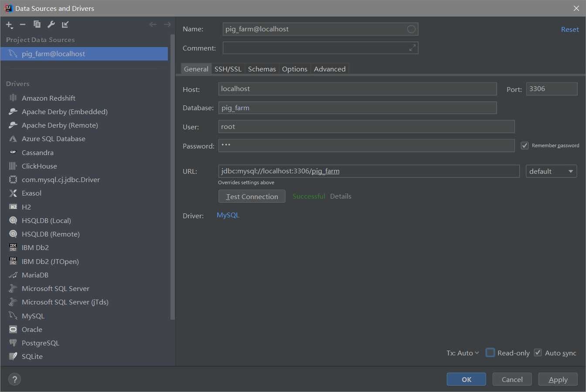This screenshot has height=392, width=586.
Task: Click the add data source plus icon
Action: 9,25
